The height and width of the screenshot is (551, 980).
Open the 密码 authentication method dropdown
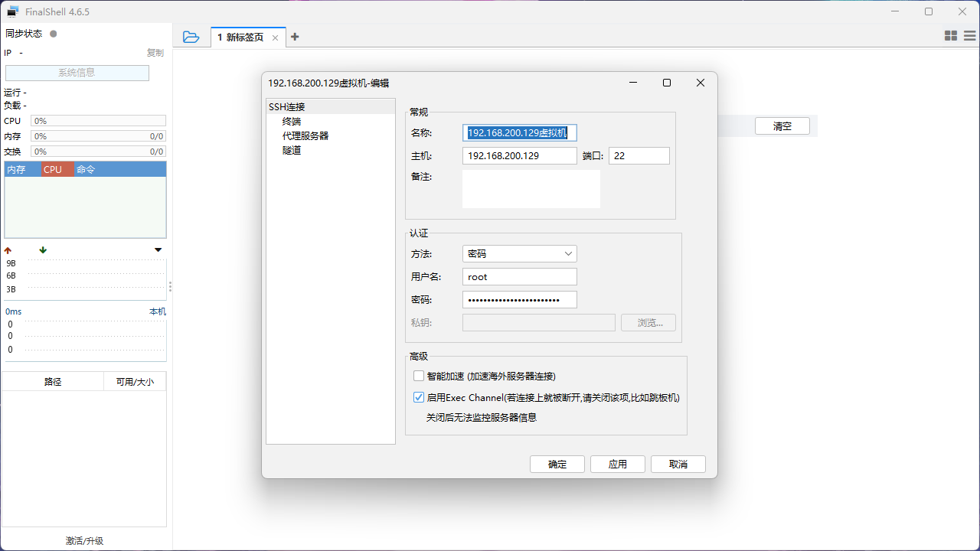point(519,253)
